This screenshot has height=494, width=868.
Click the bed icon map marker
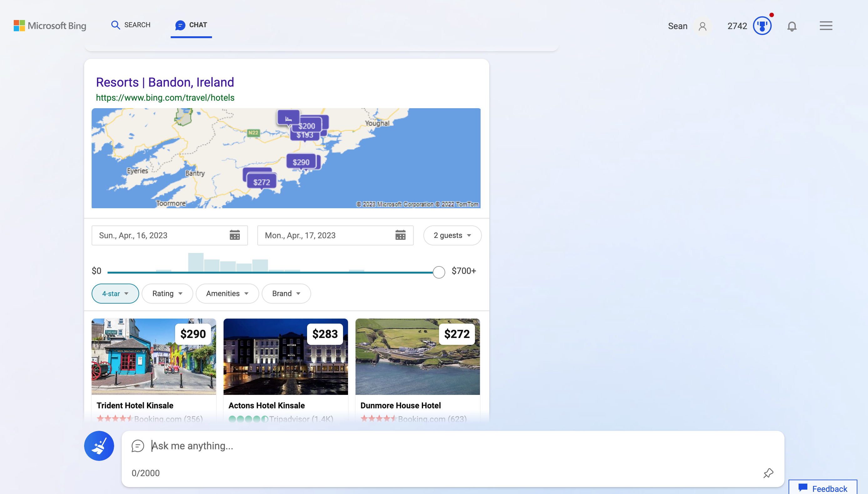click(288, 118)
